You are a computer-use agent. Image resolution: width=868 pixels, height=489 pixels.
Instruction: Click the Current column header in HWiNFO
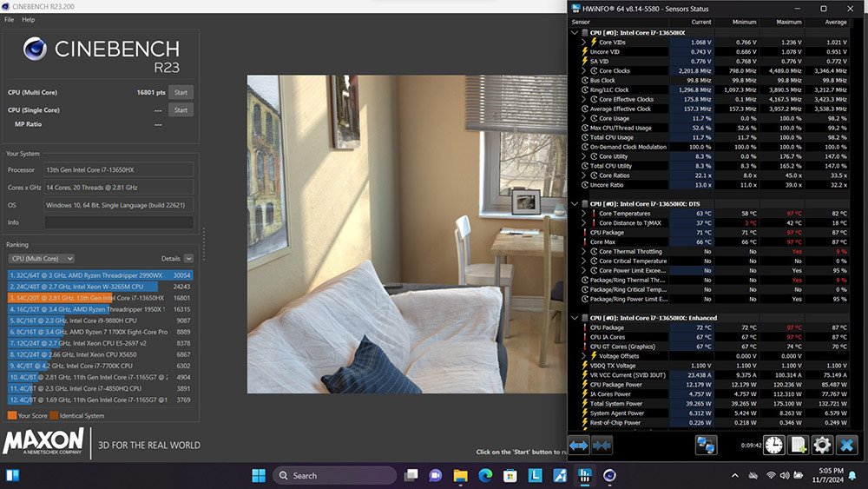693,23
